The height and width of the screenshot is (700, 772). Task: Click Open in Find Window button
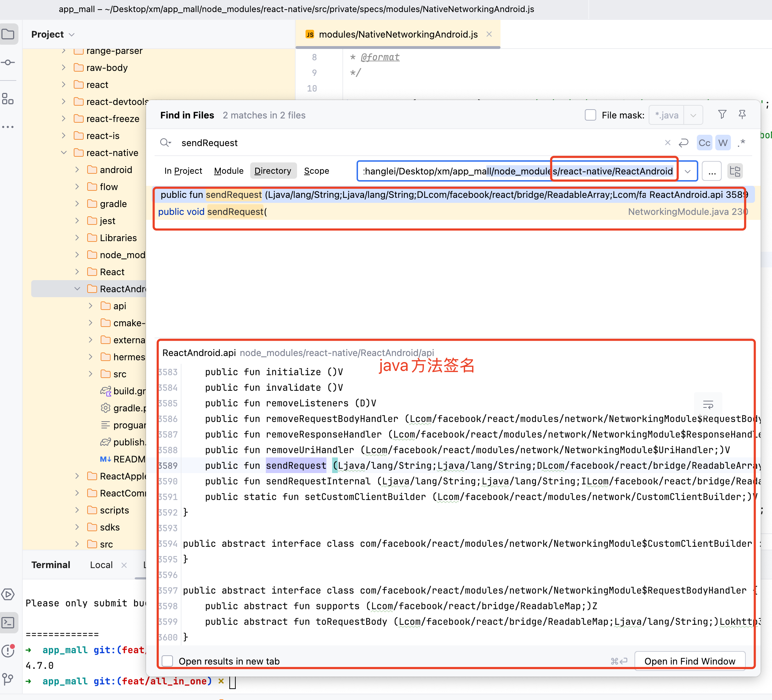tap(689, 661)
